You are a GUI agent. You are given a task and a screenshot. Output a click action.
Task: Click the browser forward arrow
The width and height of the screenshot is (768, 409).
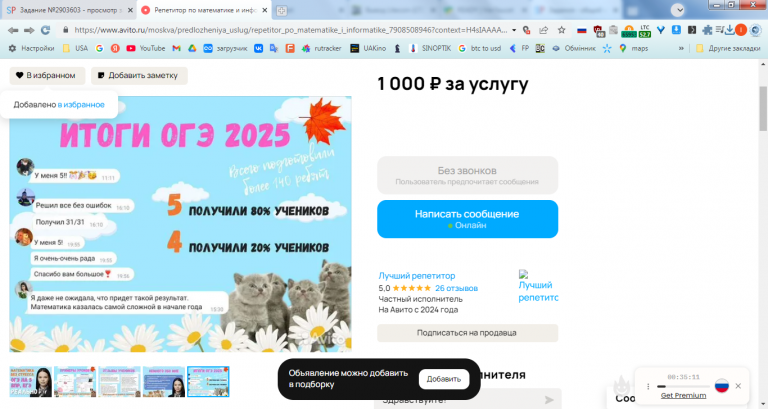point(29,30)
